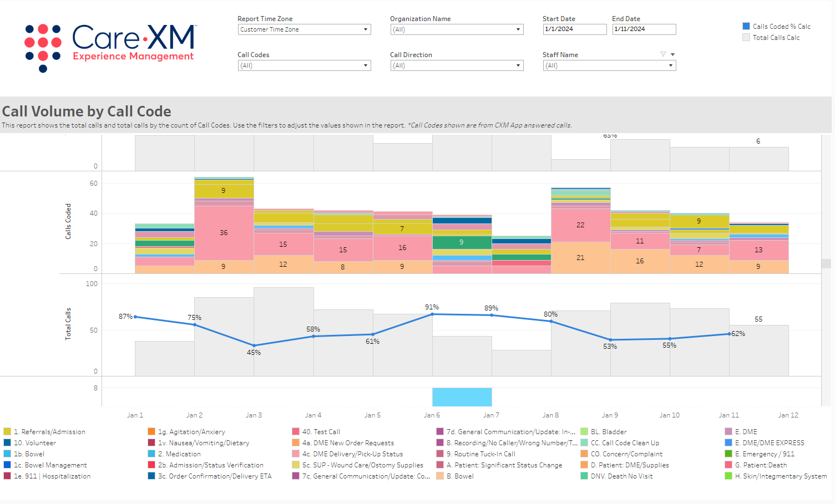Image resolution: width=835 pixels, height=504 pixels.
Task: Select the pink bar segment labeled 36
Action: coord(224,233)
